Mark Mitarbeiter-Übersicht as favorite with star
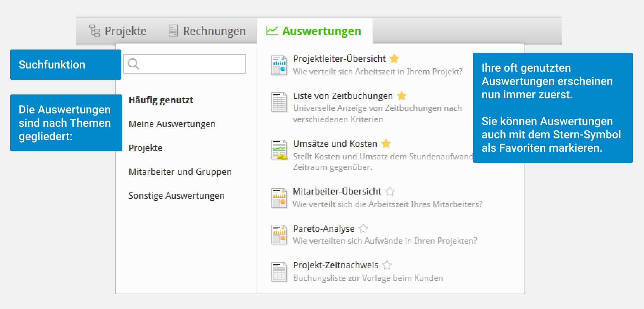The image size is (644, 309). coord(390,191)
